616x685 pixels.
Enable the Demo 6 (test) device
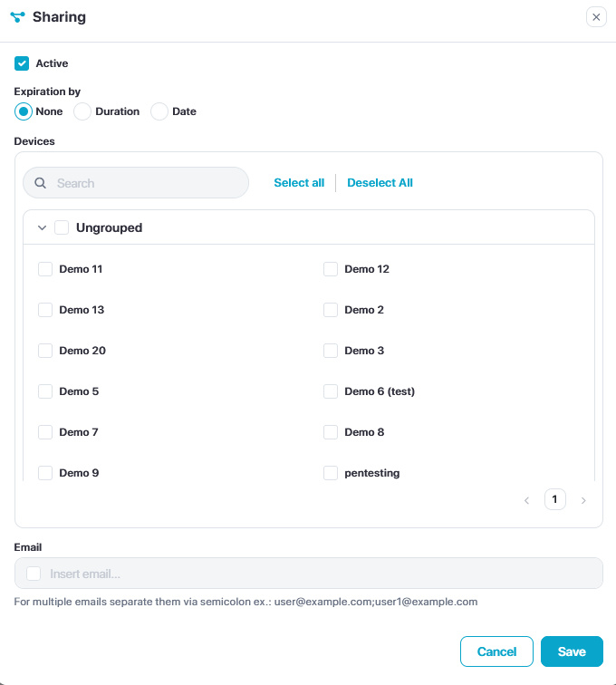coord(331,391)
